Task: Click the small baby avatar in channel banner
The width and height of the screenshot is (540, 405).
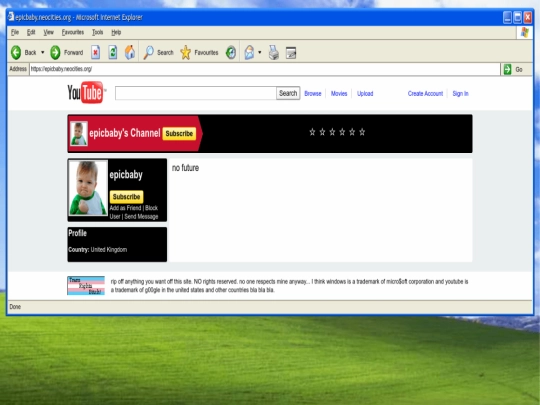Action: coord(79,134)
